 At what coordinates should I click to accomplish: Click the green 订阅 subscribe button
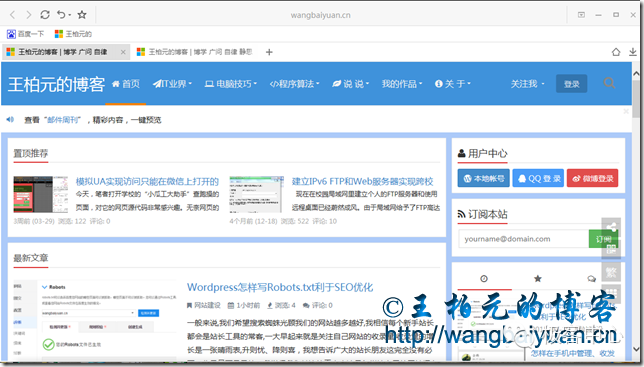click(x=603, y=239)
